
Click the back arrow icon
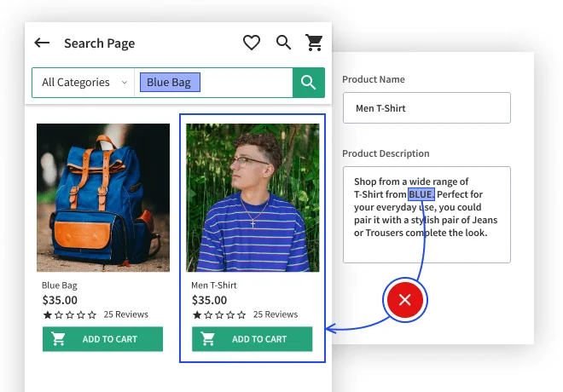42,43
